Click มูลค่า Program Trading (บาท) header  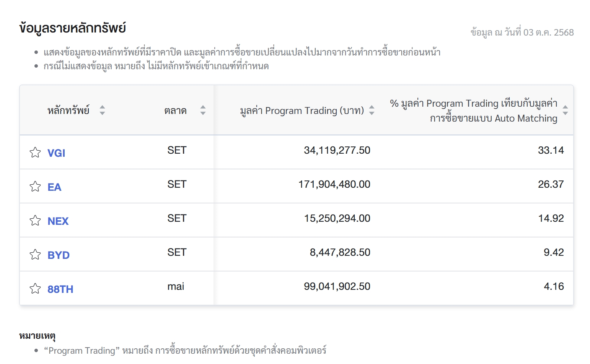click(302, 110)
